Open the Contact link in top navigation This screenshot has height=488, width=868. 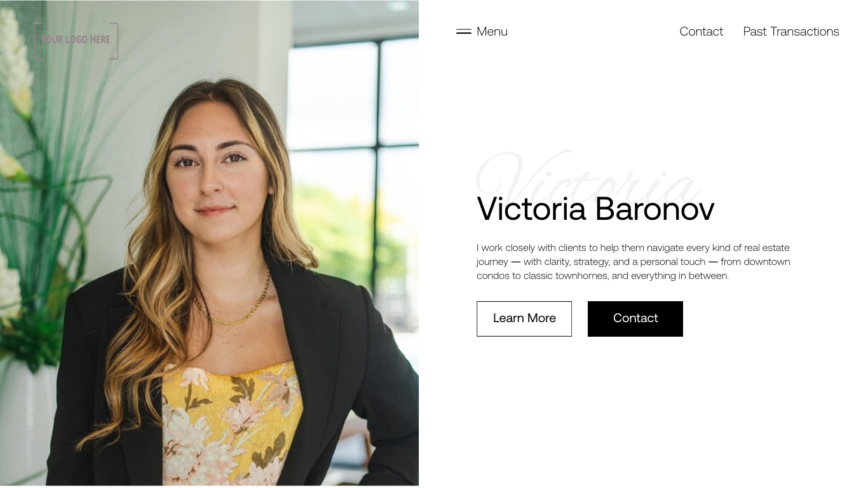click(x=701, y=32)
